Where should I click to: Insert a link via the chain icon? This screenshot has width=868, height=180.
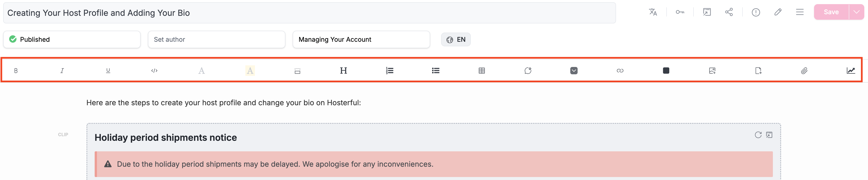pos(620,71)
